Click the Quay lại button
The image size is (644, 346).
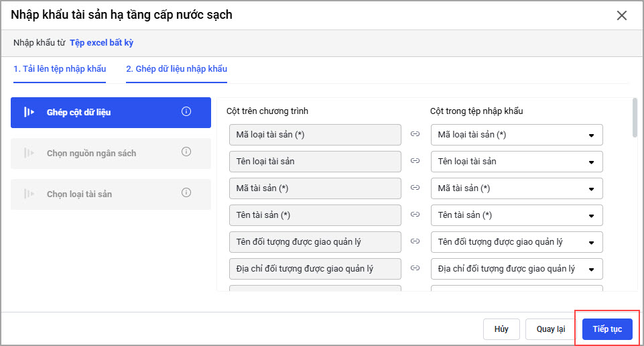pos(551,329)
